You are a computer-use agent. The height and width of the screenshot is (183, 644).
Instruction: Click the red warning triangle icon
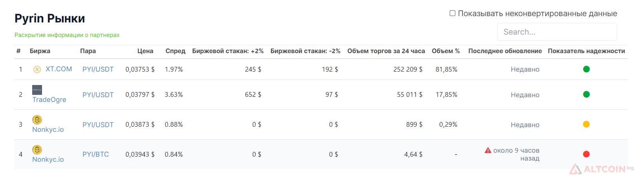(x=488, y=150)
